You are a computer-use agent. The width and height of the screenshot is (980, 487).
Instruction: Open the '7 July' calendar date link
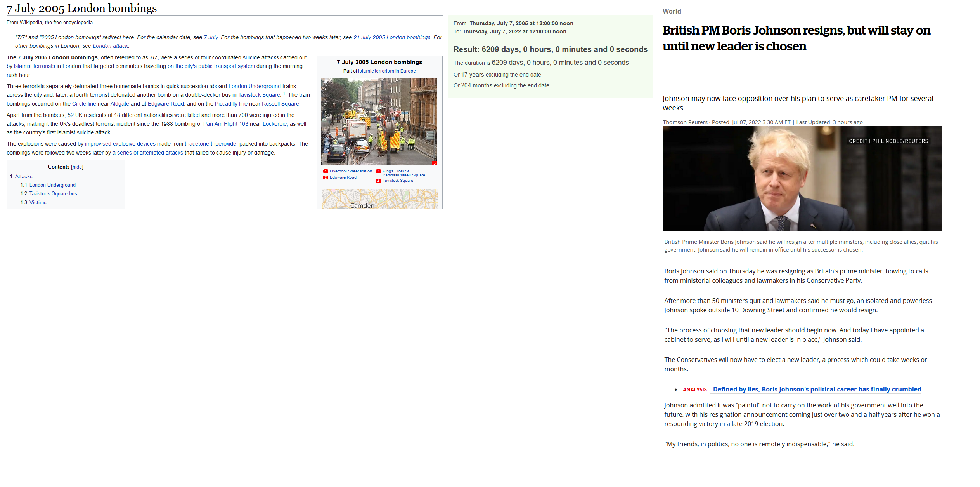(211, 37)
